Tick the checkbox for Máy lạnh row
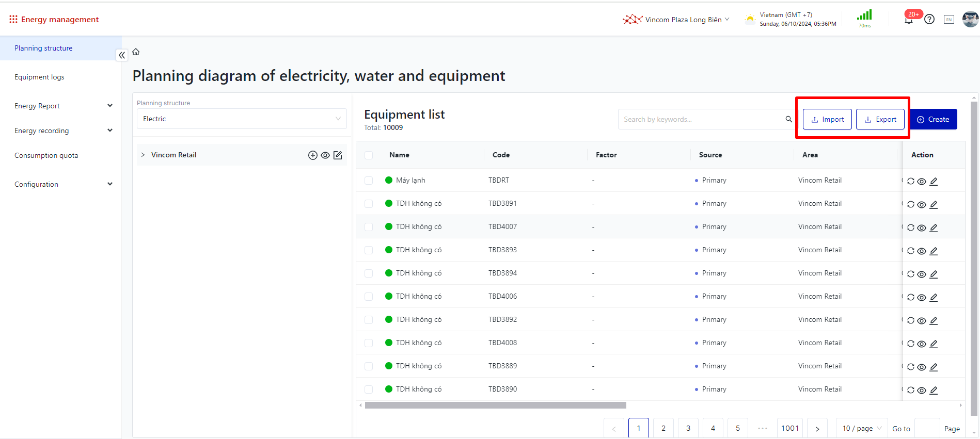 369,181
